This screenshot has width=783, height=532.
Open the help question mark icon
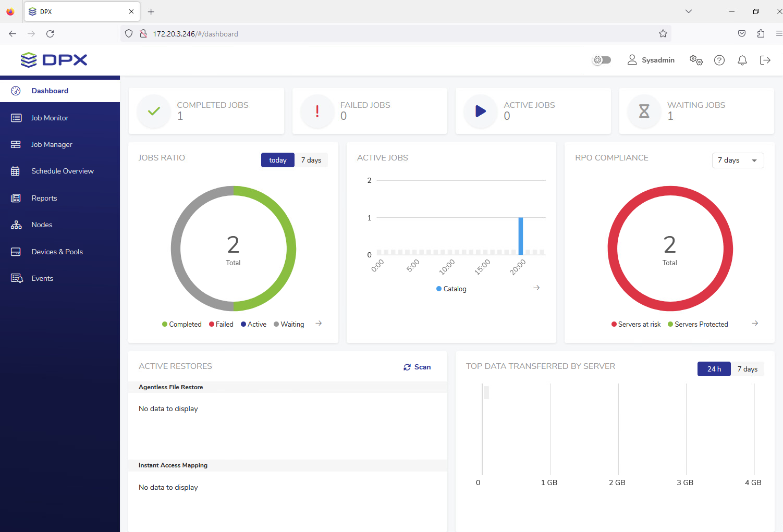click(719, 60)
